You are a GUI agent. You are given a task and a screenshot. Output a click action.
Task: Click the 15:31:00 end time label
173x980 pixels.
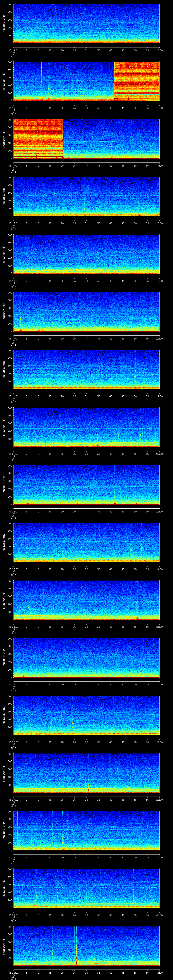pyautogui.click(x=160, y=972)
